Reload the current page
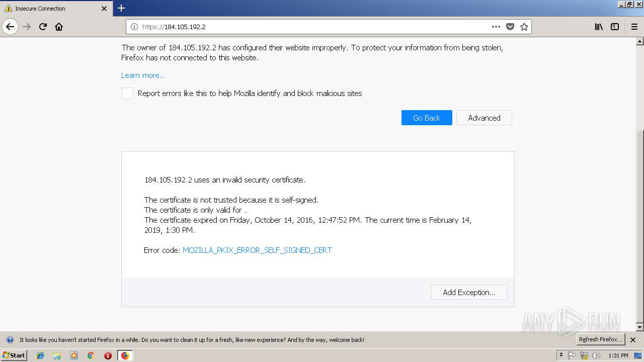 tap(43, 27)
